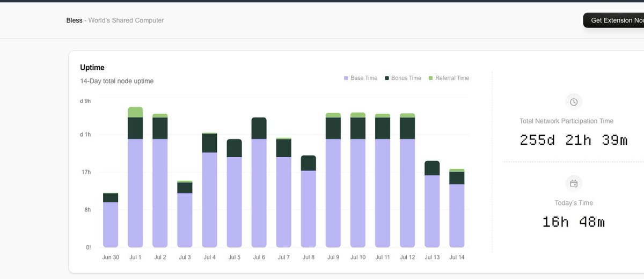Viewport: 644px width, 279px height.
Task: Click the Uptime card heading
Action: coord(92,68)
